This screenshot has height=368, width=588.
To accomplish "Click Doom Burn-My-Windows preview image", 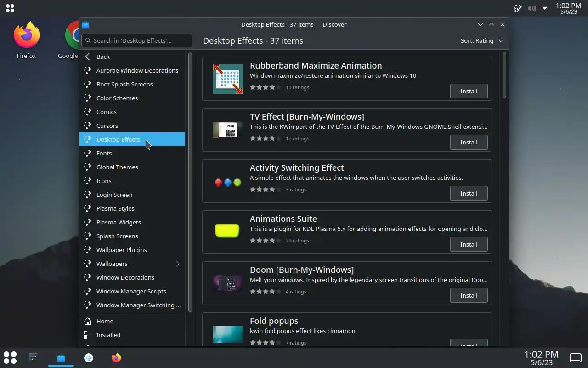I will tap(228, 283).
